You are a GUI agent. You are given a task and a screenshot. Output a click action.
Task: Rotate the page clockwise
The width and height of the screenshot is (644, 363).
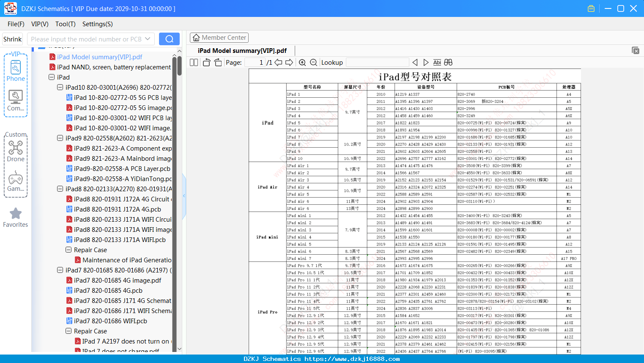[x=218, y=63]
